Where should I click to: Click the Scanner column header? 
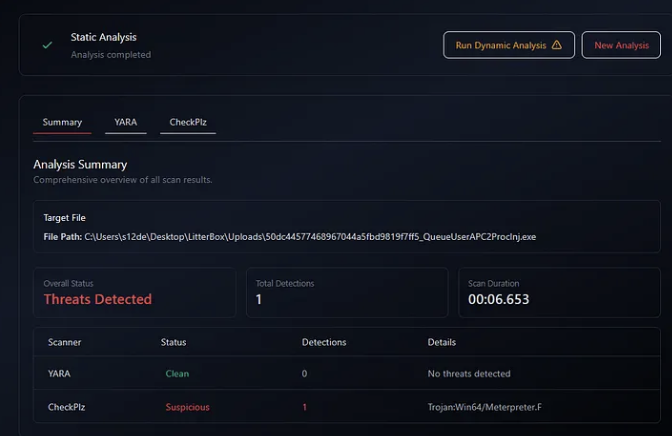point(65,342)
